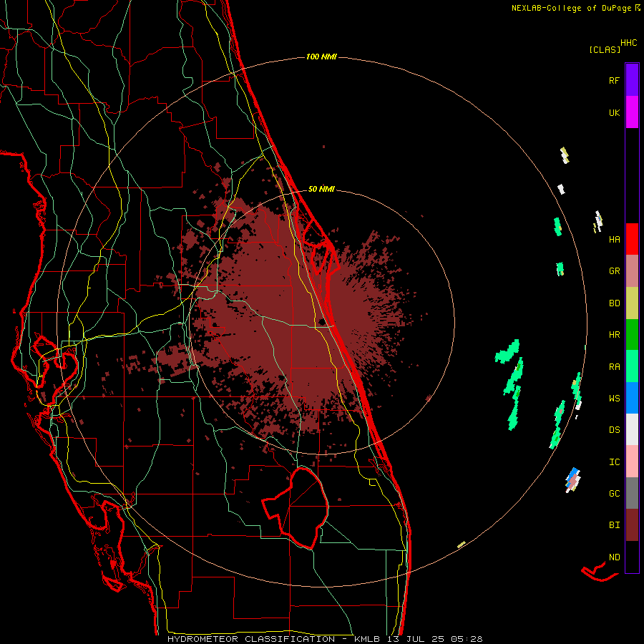Click the 'KMLB' radar site identifier
644x644 pixels.
click(367, 639)
